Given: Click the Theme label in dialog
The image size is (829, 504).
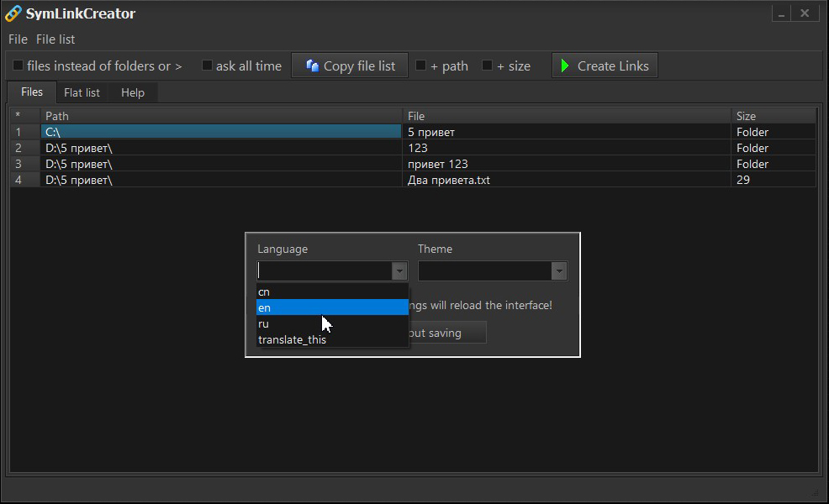Looking at the screenshot, I should pos(435,249).
